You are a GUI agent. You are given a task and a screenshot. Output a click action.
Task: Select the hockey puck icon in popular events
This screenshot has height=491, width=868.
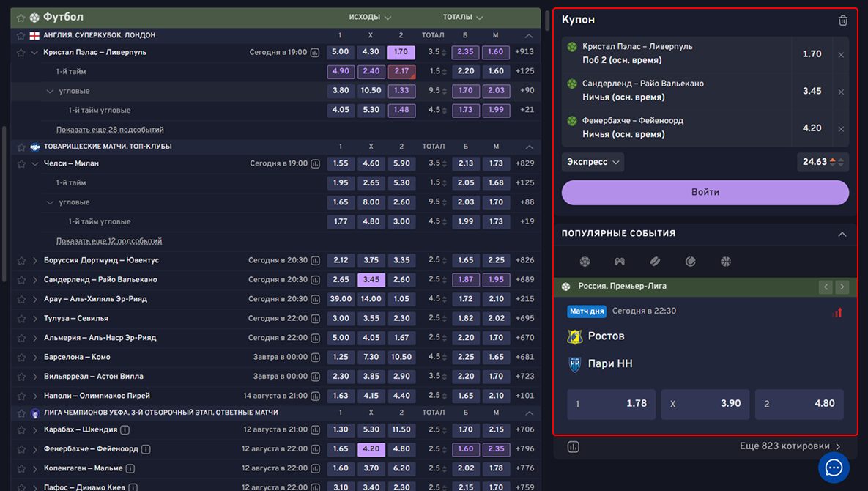pos(655,262)
